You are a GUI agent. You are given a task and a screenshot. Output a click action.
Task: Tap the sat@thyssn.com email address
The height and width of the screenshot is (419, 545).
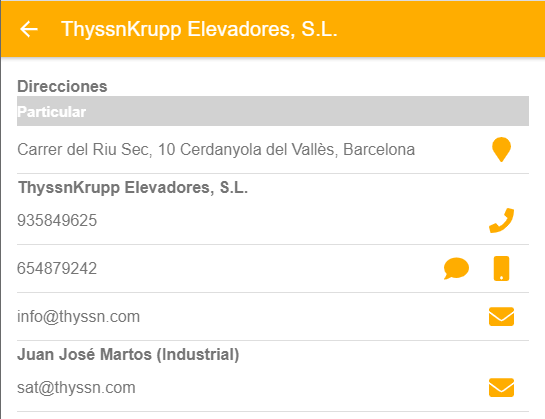pyautogui.click(x=76, y=388)
